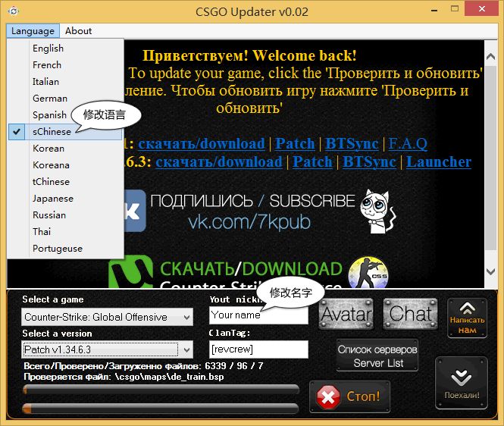Open the Launcher link

[x=439, y=161]
